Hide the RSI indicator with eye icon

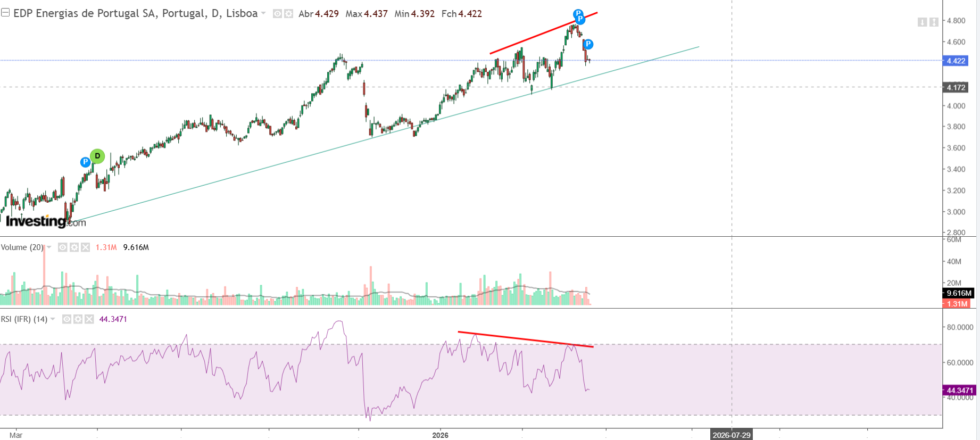(x=67, y=319)
